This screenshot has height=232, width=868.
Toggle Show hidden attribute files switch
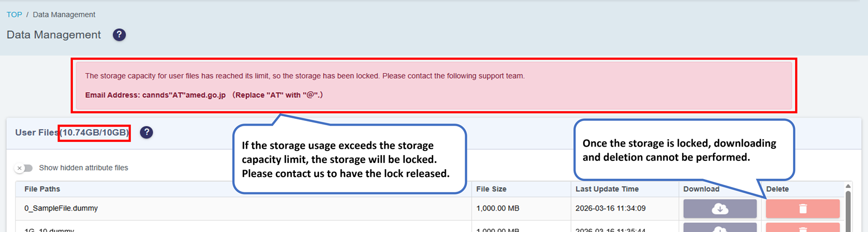[24, 168]
